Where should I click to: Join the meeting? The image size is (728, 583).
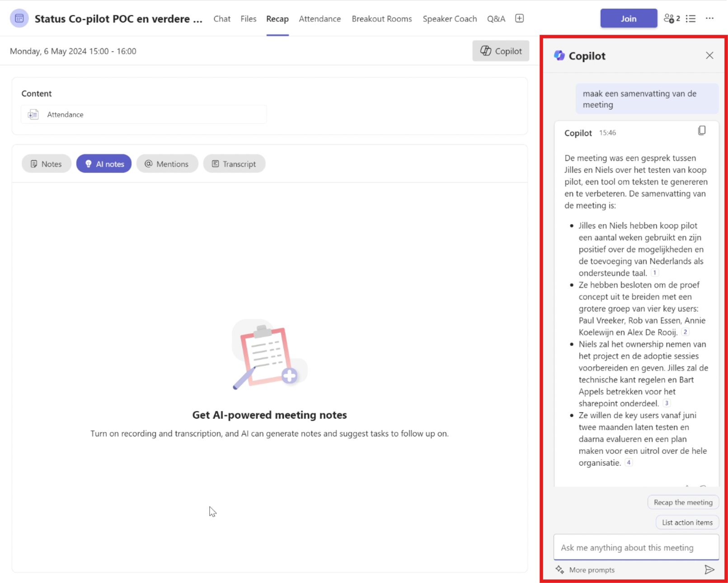coord(629,19)
